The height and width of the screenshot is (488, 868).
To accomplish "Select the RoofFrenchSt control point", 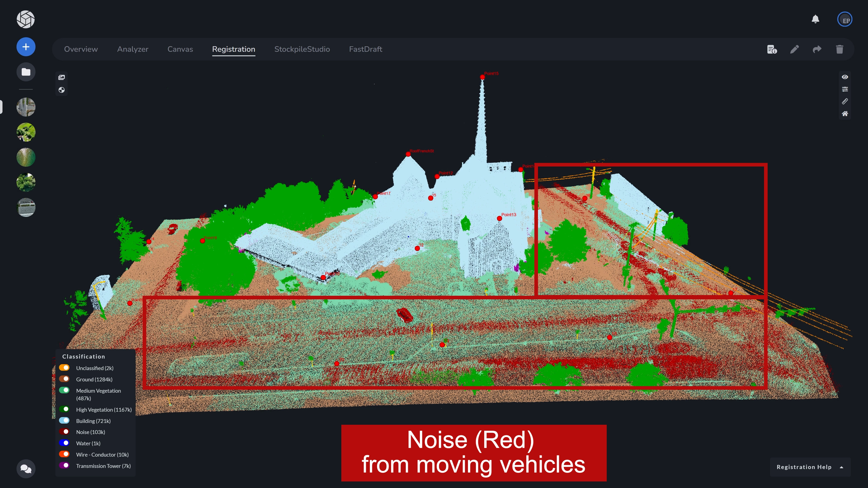I will click(x=408, y=154).
